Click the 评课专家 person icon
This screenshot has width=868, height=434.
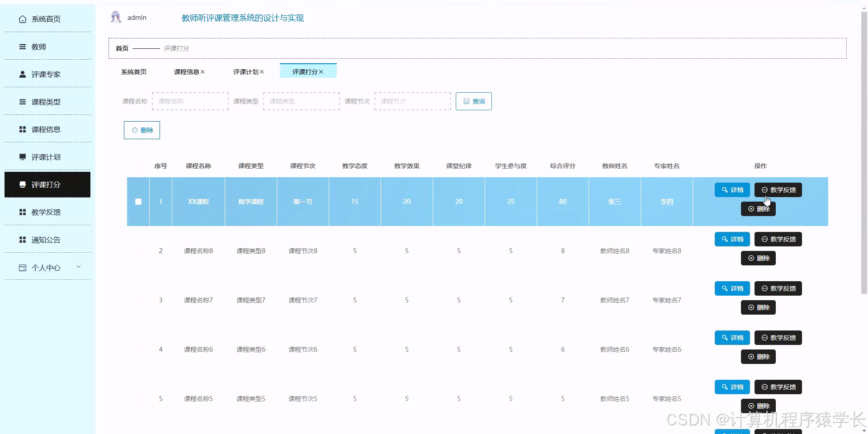(22, 74)
